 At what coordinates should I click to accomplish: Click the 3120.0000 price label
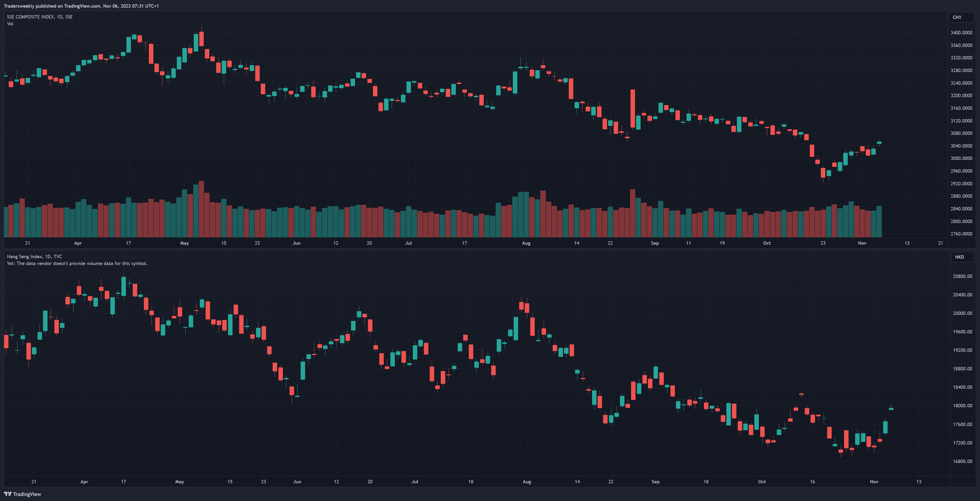pos(961,121)
